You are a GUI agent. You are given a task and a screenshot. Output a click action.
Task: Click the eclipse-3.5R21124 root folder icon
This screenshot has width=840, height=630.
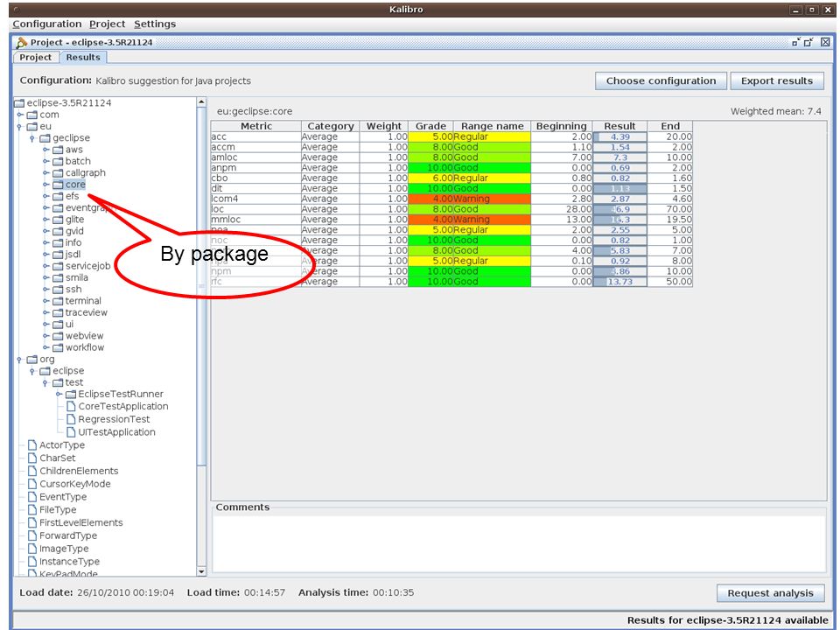[20, 103]
